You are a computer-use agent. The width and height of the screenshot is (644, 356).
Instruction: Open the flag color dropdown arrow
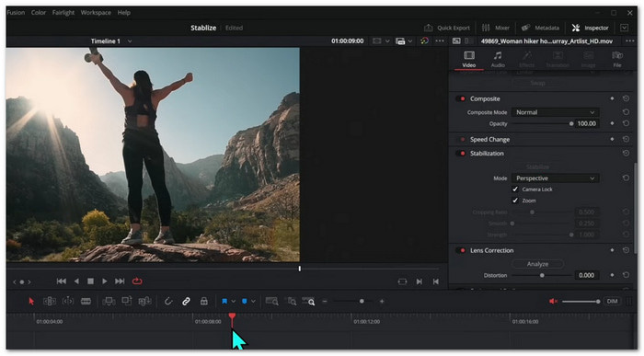coord(234,302)
